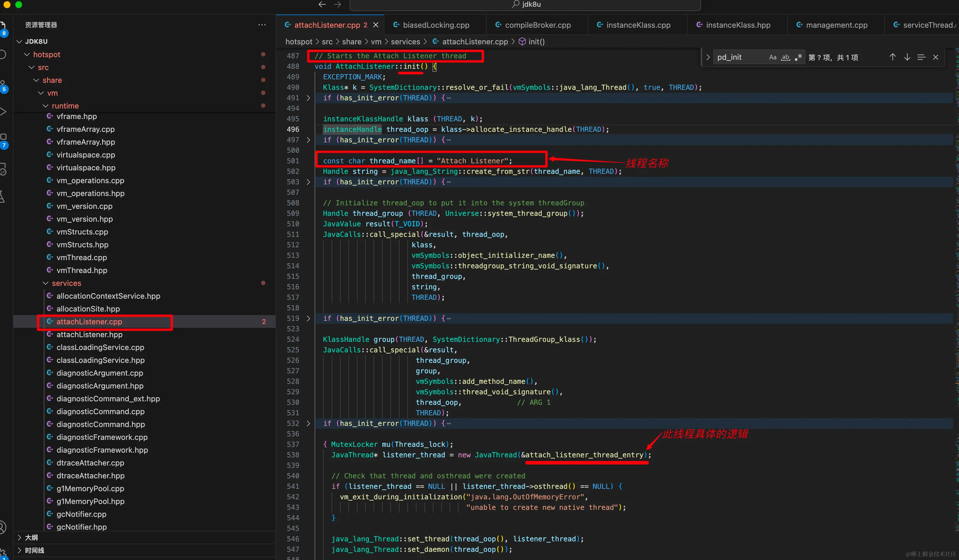Viewport: 959px width, 560px height.
Task: Click the explorer more actions ellipsis
Action: [262, 25]
